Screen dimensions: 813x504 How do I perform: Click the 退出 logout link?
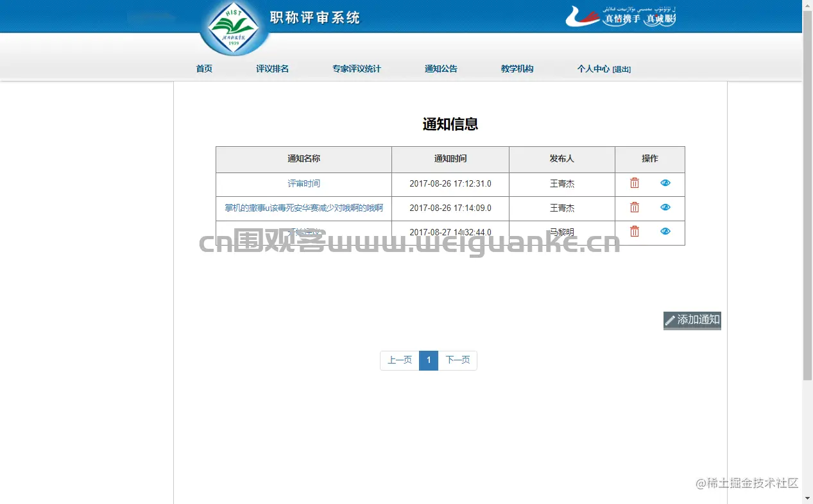[622, 69]
